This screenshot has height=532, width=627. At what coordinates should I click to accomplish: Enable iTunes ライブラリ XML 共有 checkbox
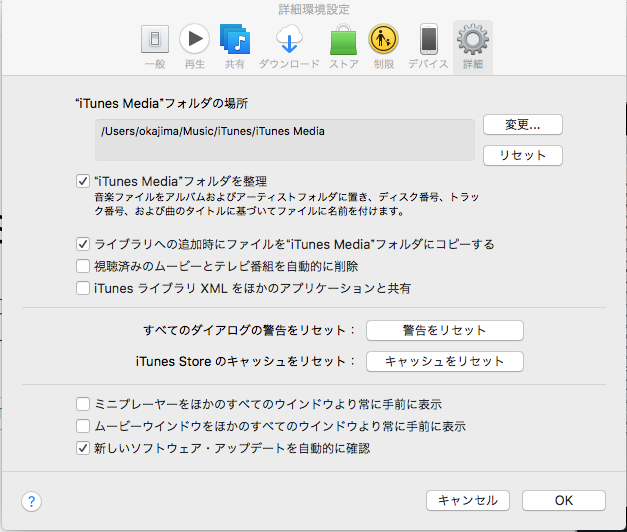coord(83,288)
